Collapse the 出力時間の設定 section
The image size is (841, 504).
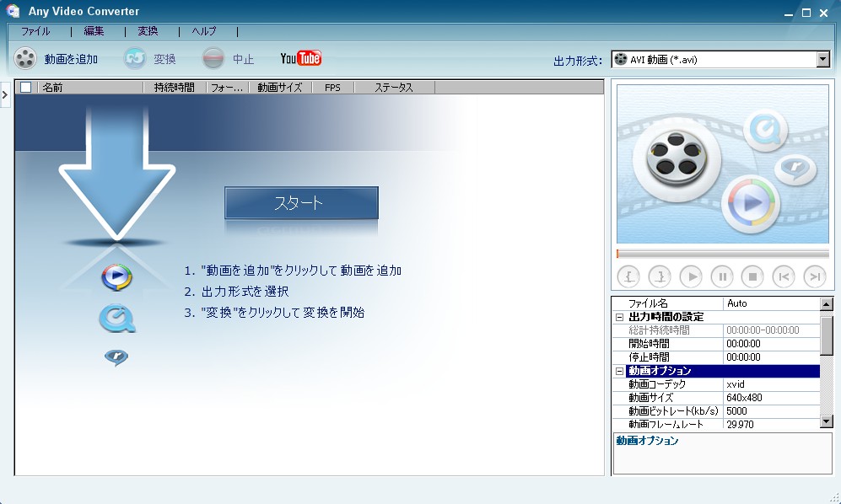(x=619, y=317)
